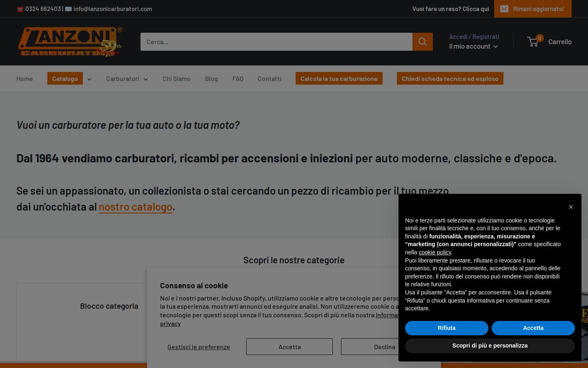Click the Scopri le nostre categorie heading
The image size is (588, 368).
pos(294,260)
